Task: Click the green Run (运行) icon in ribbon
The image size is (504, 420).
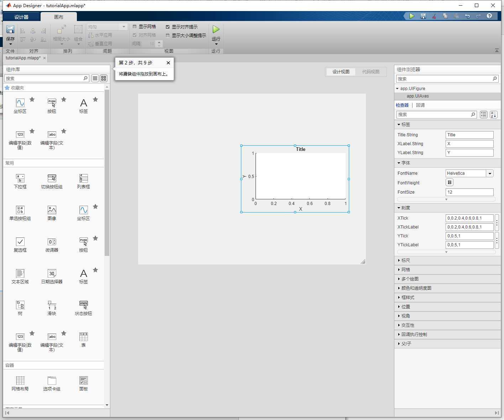Action: (216, 30)
